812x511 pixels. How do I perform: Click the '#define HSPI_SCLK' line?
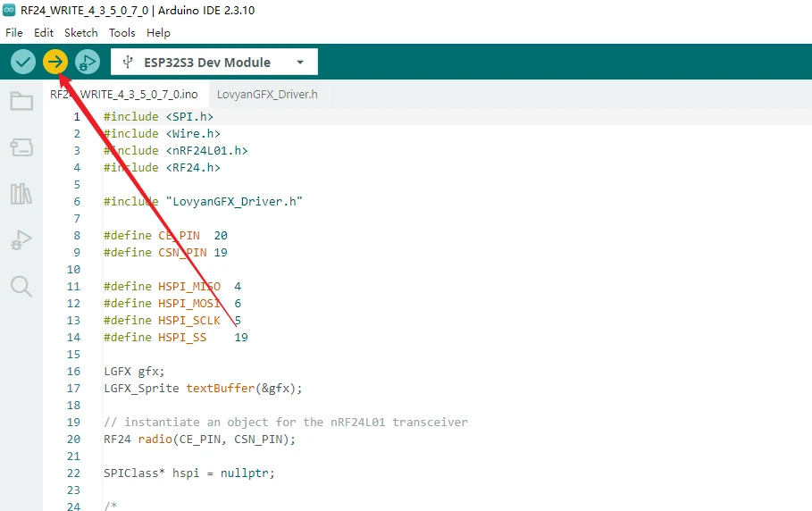(x=172, y=321)
